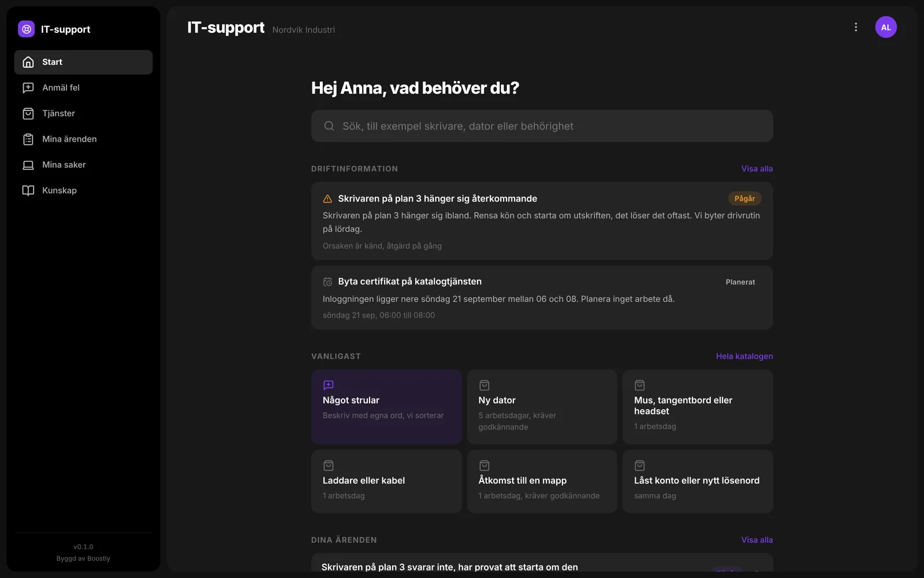Click the Planerat status label
Viewport: 924px width, 578px height.
740,282
